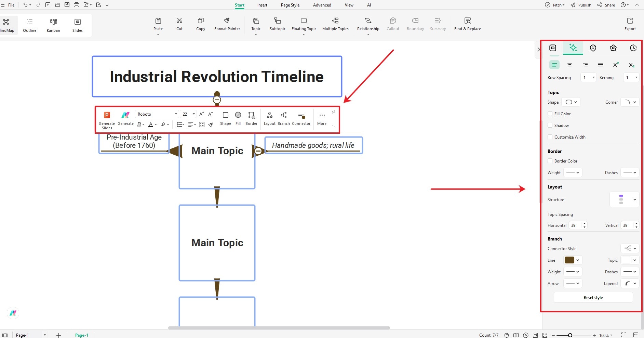Open the Pitch presentation button

pos(554,5)
